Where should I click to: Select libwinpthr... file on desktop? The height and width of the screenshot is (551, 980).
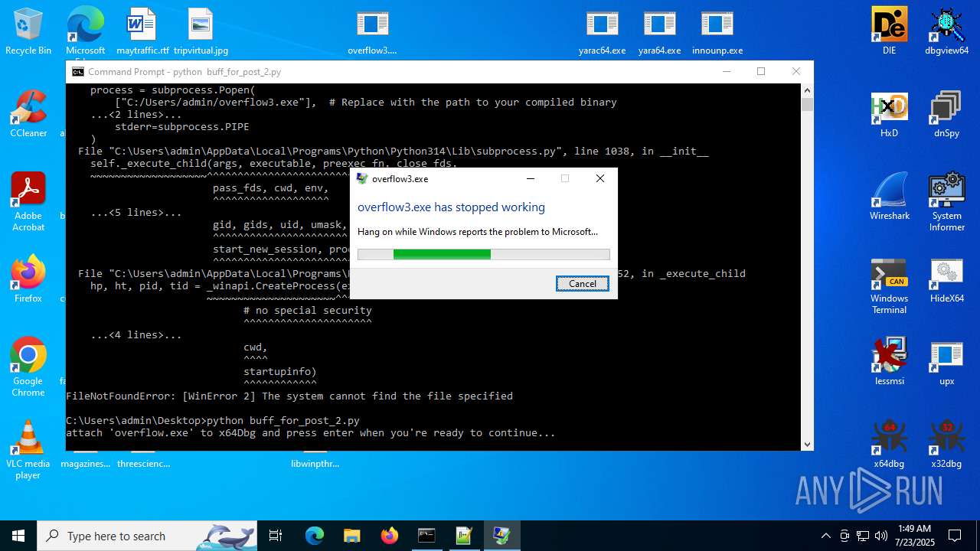315,463
